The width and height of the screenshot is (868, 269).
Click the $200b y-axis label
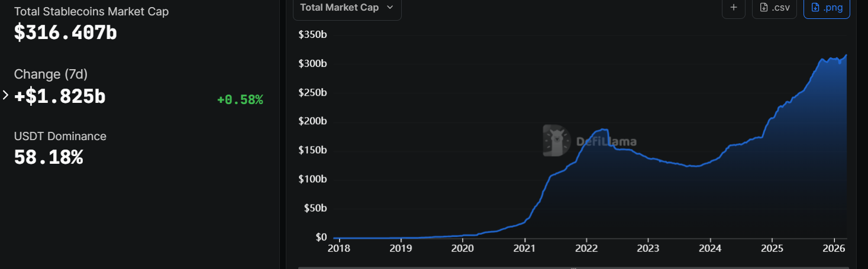click(x=313, y=122)
